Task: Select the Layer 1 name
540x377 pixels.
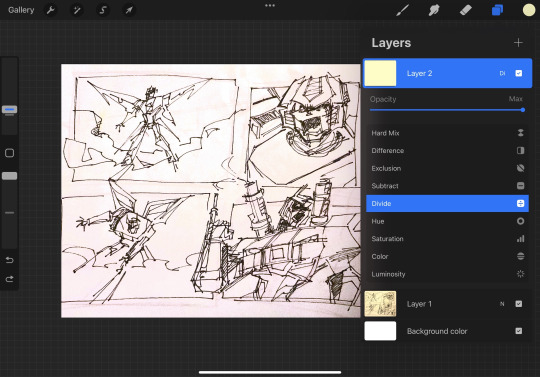Action: (x=419, y=304)
